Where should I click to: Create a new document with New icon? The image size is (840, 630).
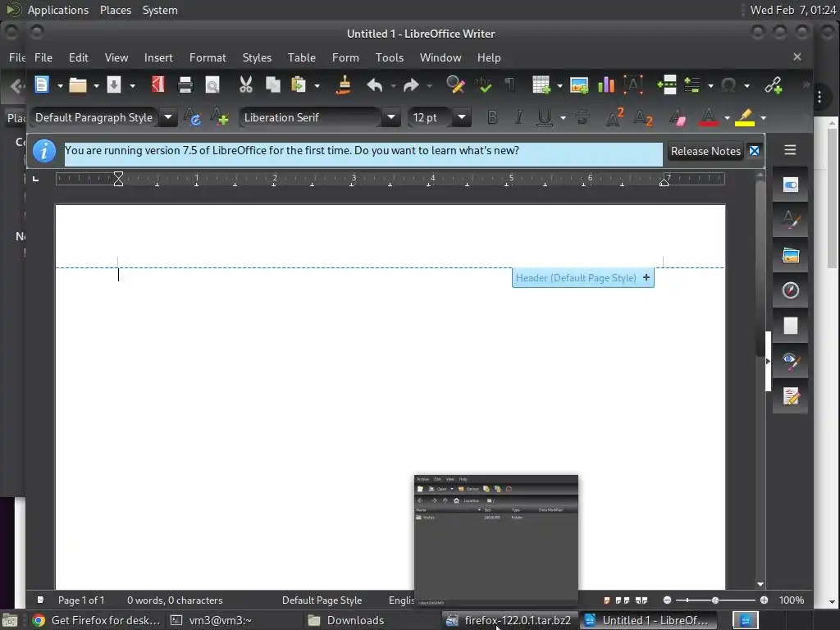pyautogui.click(x=42, y=84)
